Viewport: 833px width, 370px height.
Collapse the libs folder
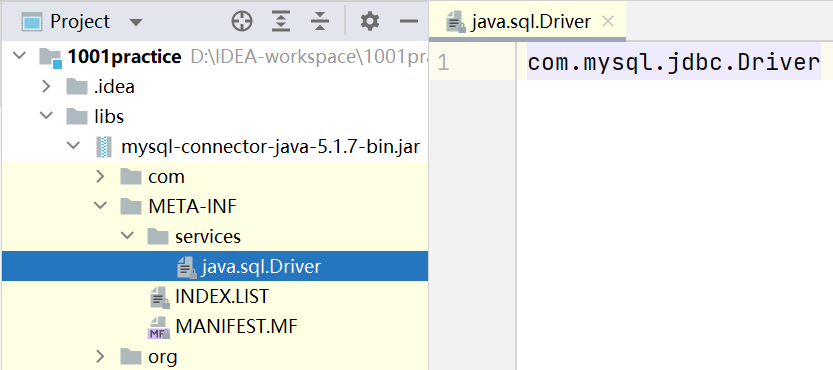46,115
